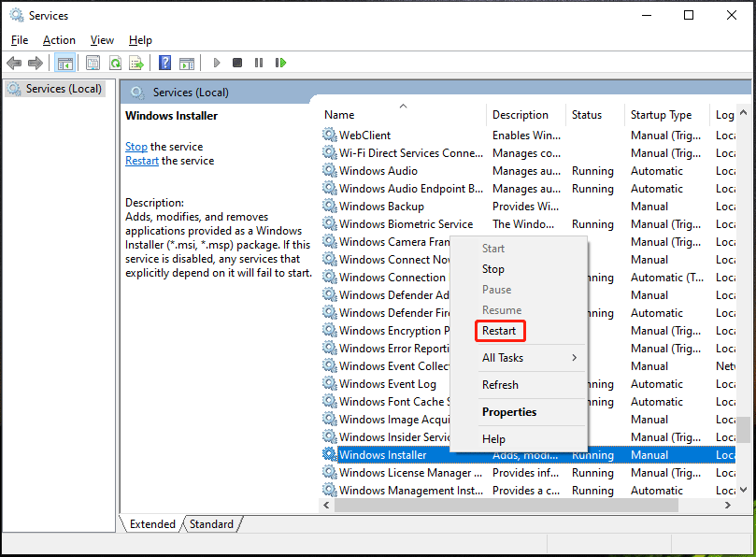This screenshot has height=557, width=756.
Task: Select the Windows Event Log gear icon
Action: [329, 383]
